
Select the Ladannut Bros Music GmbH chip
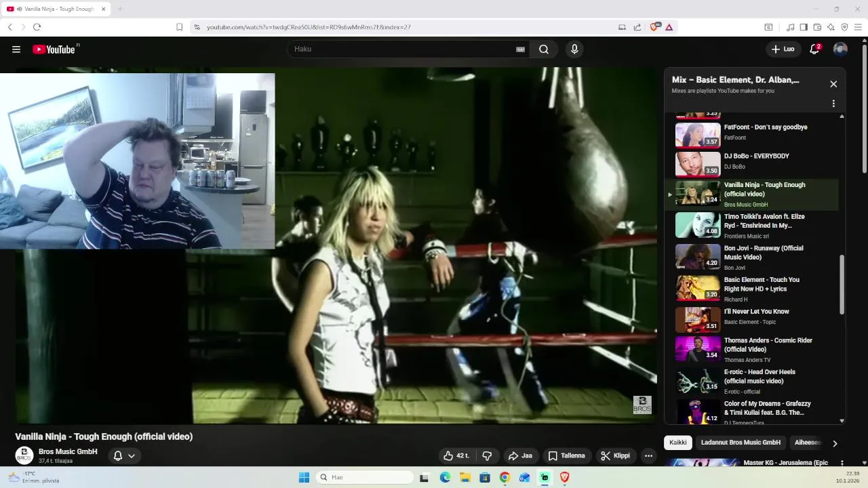(741, 443)
